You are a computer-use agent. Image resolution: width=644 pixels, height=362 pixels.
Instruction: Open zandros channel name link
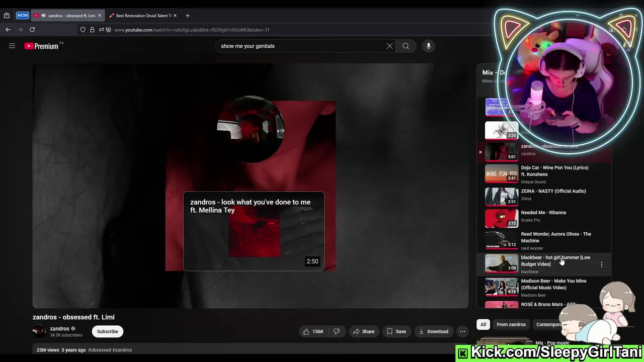[x=59, y=328]
